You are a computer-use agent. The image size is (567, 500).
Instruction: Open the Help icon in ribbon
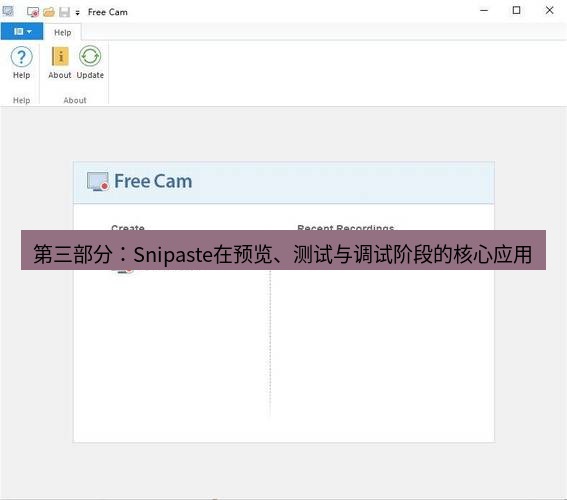click(x=21, y=57)
